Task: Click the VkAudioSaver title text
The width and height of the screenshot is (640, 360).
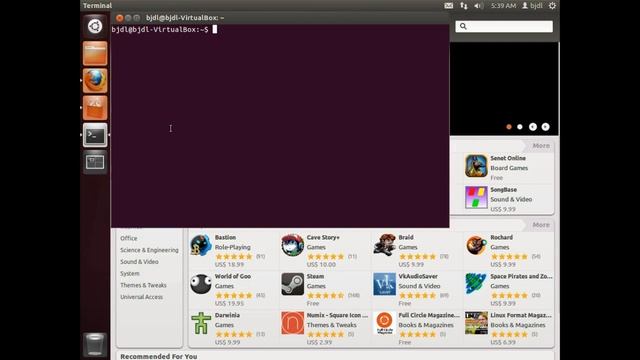Action: [418, 276]
